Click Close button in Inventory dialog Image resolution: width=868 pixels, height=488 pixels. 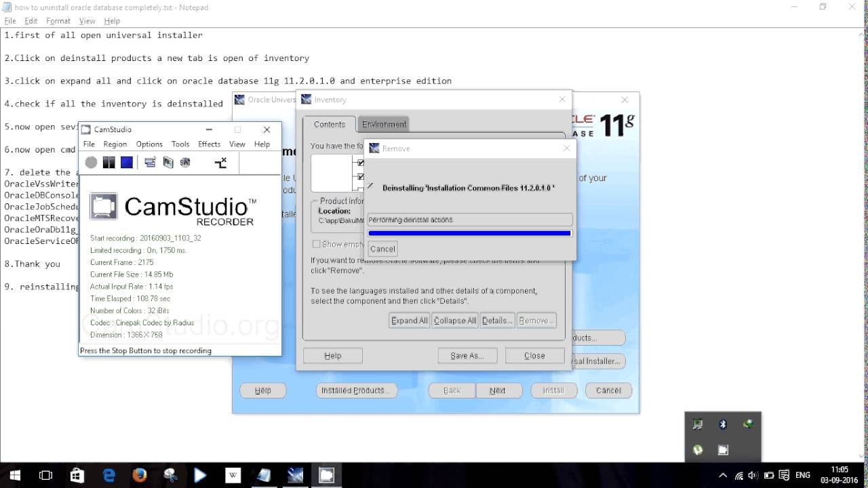(534, 356)
